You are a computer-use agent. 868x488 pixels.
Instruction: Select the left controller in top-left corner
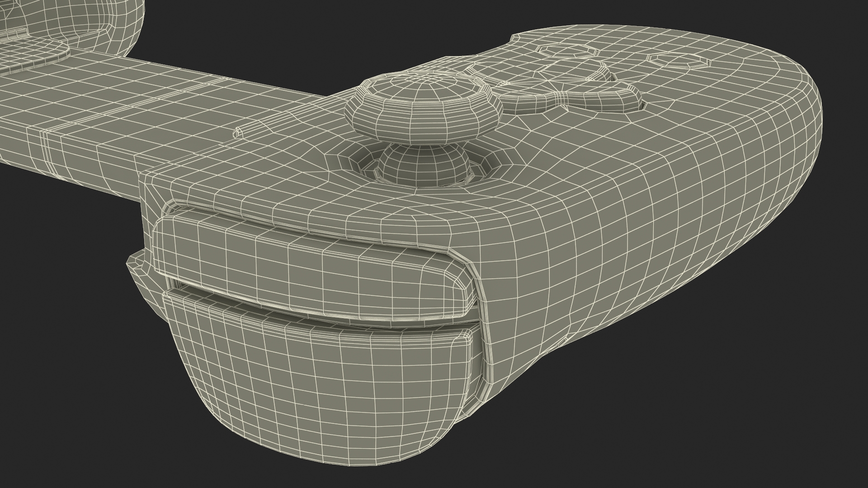(90, 23)
